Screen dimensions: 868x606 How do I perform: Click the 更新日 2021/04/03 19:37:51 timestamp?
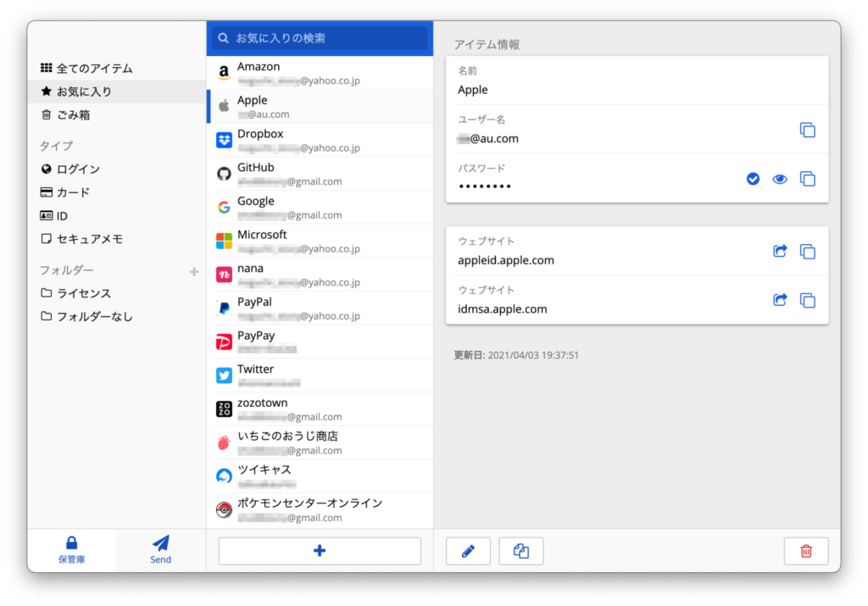pyautogui.click(x=516, y=355)
